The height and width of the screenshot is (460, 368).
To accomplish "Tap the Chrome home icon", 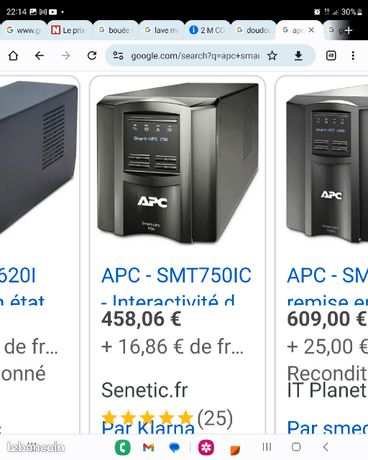I will coord(13,56).
